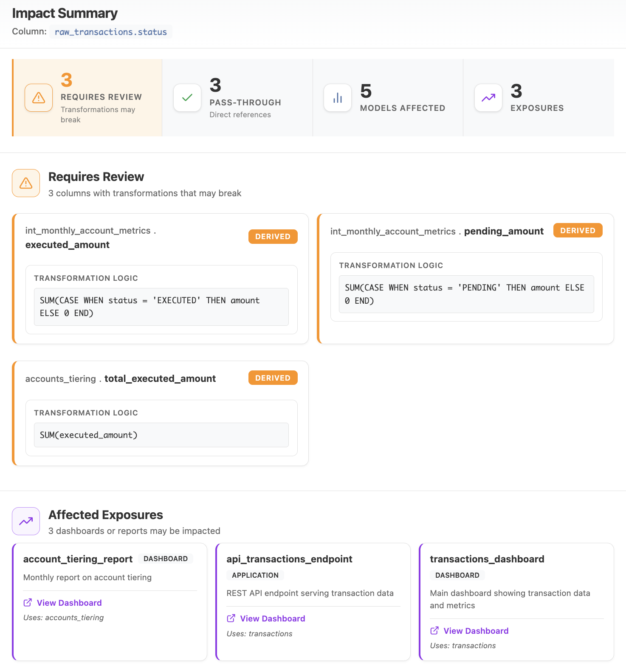Click the 'PENDING' status transformation logic code
Screen dimensions: 626x672
pyautogui.click(x=466, y=294)
